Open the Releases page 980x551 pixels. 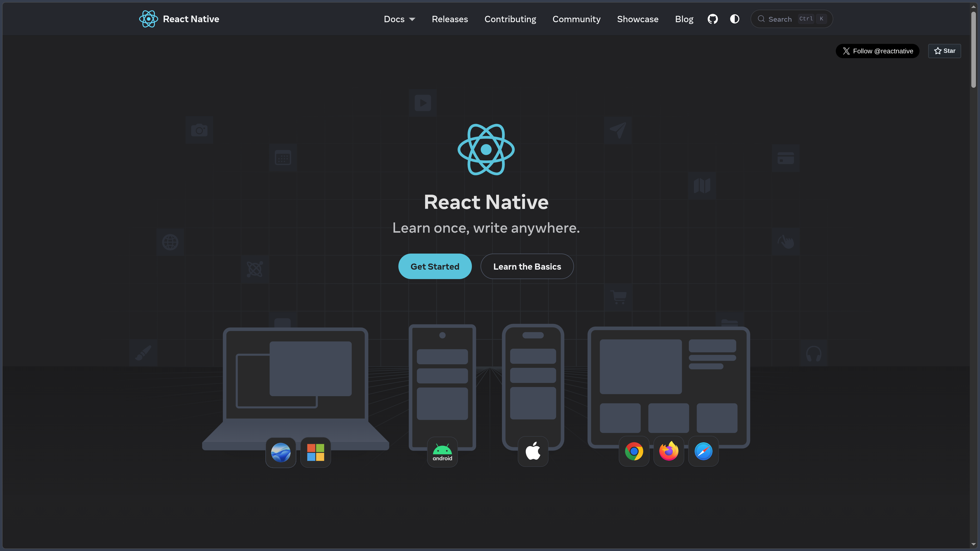pos(450,19)
